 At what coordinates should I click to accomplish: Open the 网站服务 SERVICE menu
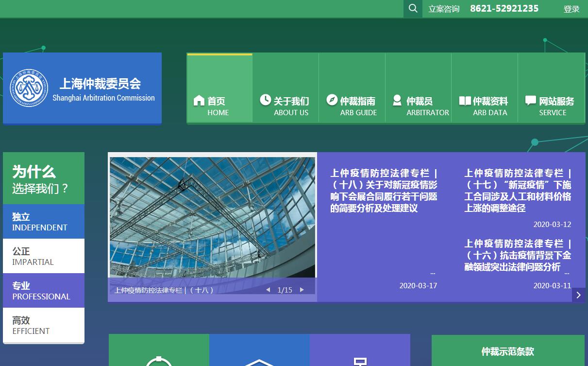tap(551, 88)
